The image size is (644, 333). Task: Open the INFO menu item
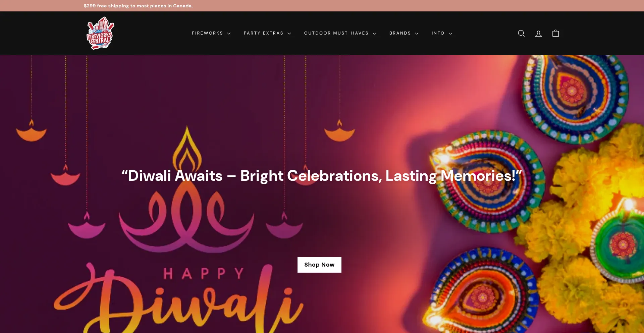(x=438, y=33)
